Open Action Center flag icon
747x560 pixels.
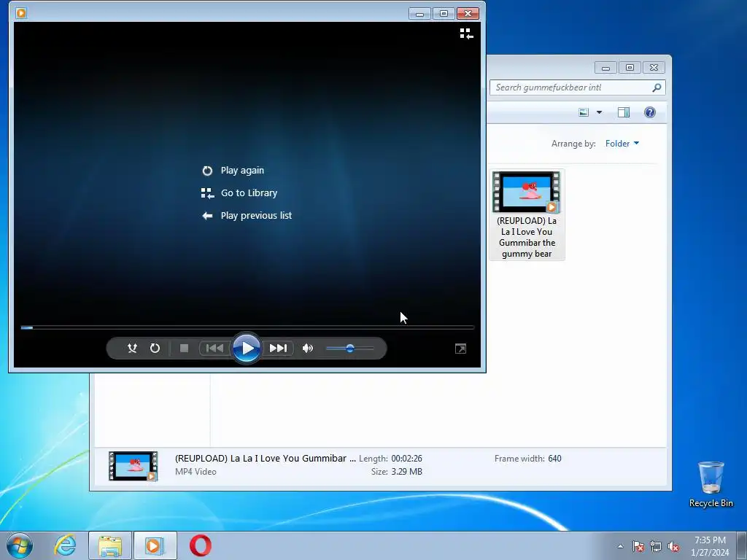pos(638,547)
